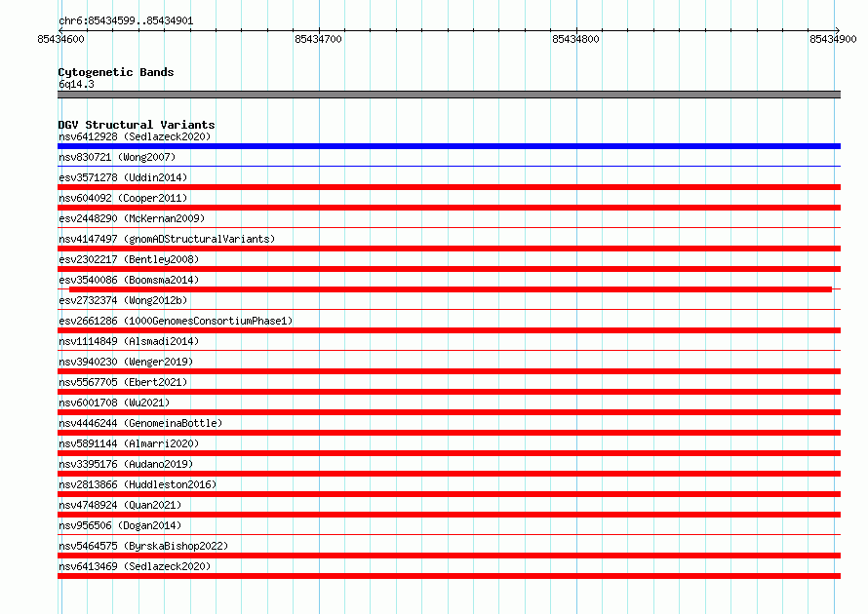Open variant nsv604092 (Cooper2011) label

click(123, 198)
